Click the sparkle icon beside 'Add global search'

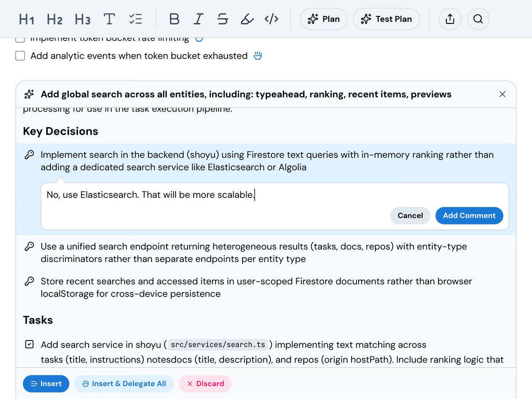(29, 94)
